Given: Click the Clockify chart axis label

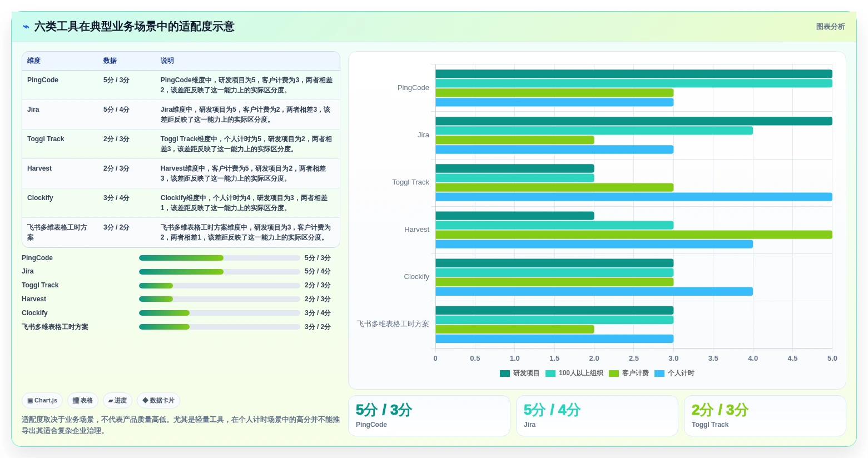Looking at the screenshot, I should tap(416, 277).
